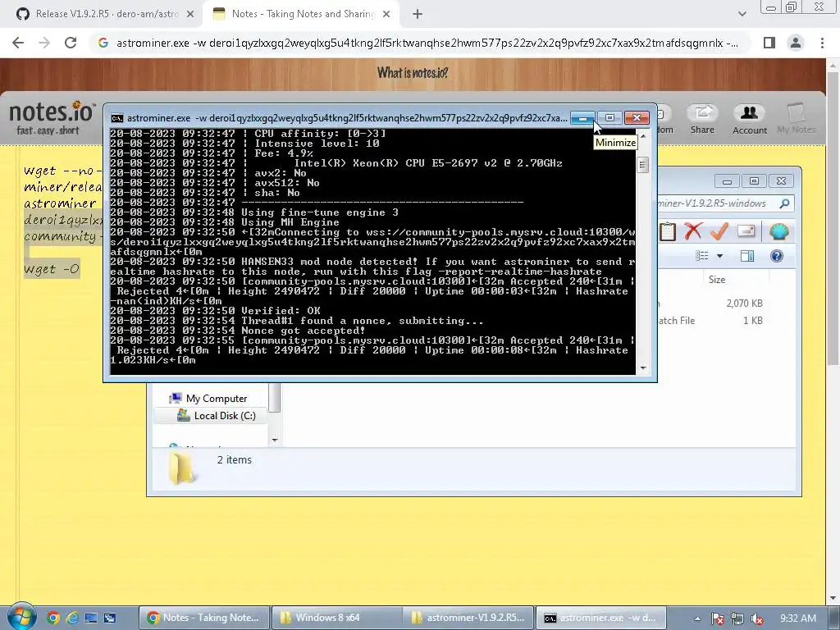
Task: Click the browser back arrow
Action: [x=18, y=43]
